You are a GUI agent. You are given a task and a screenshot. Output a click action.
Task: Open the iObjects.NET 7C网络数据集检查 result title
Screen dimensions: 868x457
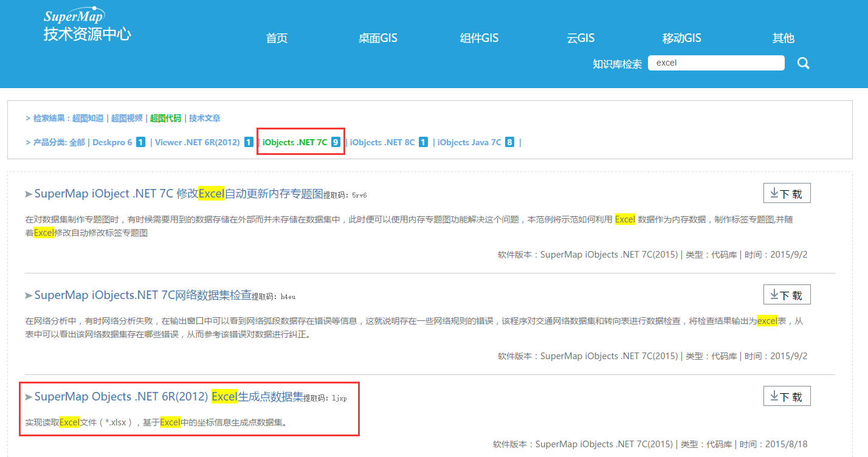143,295
